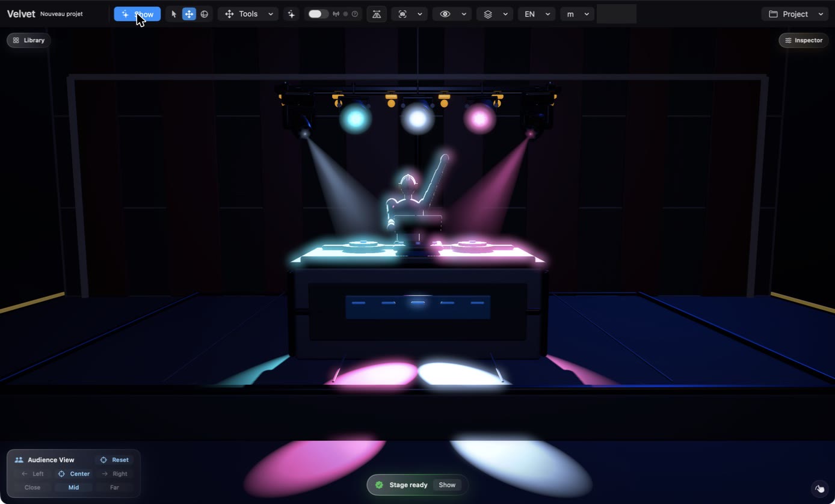Open the Tools dropdown menu
835x504 pixels.
(x=248, y=14)
